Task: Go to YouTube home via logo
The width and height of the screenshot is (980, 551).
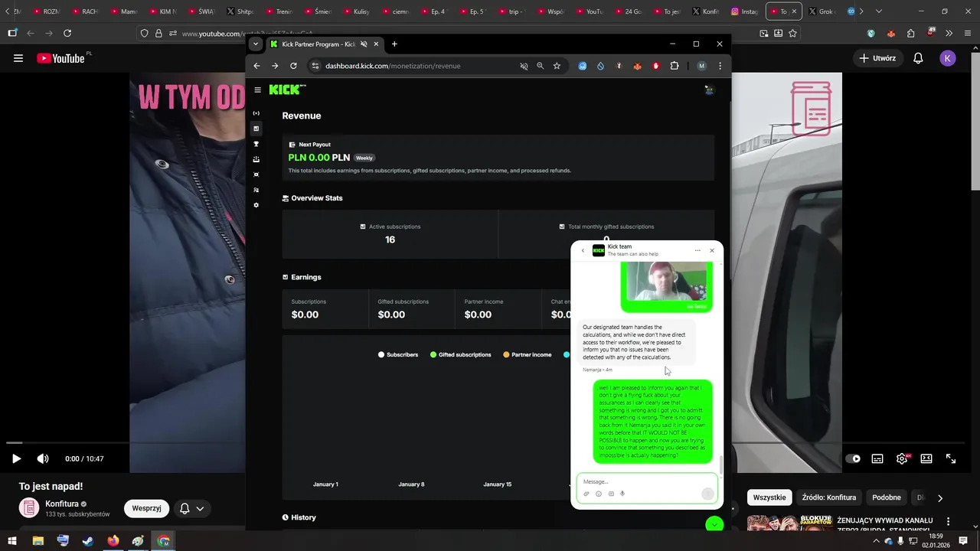Action: [60, 58]
